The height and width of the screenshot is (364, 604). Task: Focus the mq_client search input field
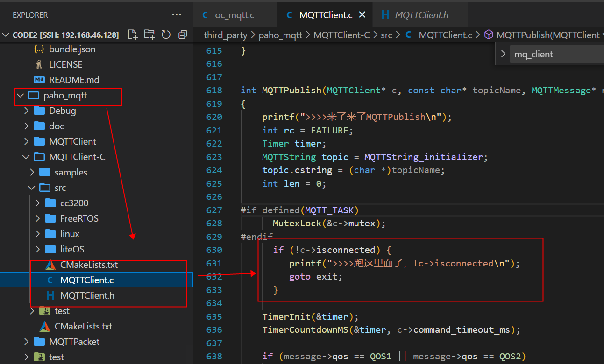tap(556, 54)
